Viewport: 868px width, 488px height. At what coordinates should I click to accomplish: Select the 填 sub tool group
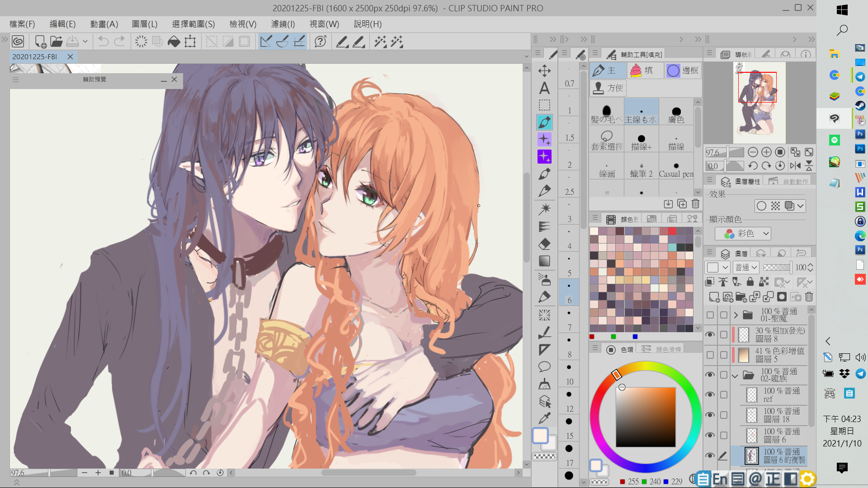click(x=646, y=70)
